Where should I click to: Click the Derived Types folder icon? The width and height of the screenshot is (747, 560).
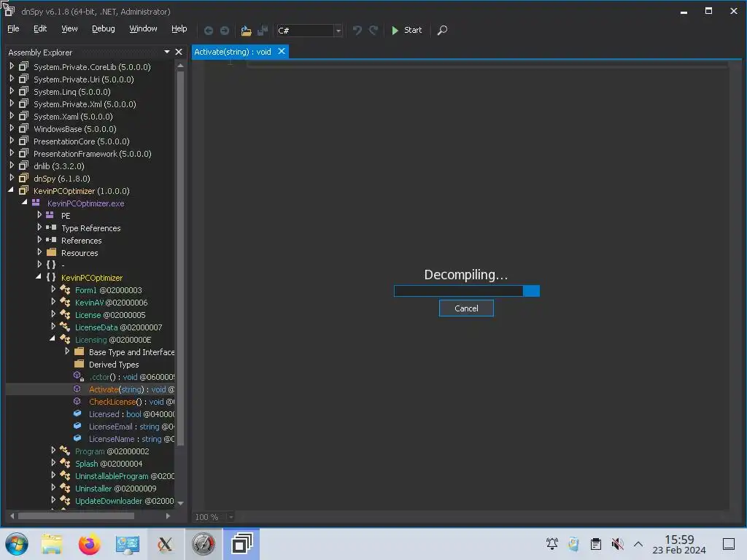(79, 364)
